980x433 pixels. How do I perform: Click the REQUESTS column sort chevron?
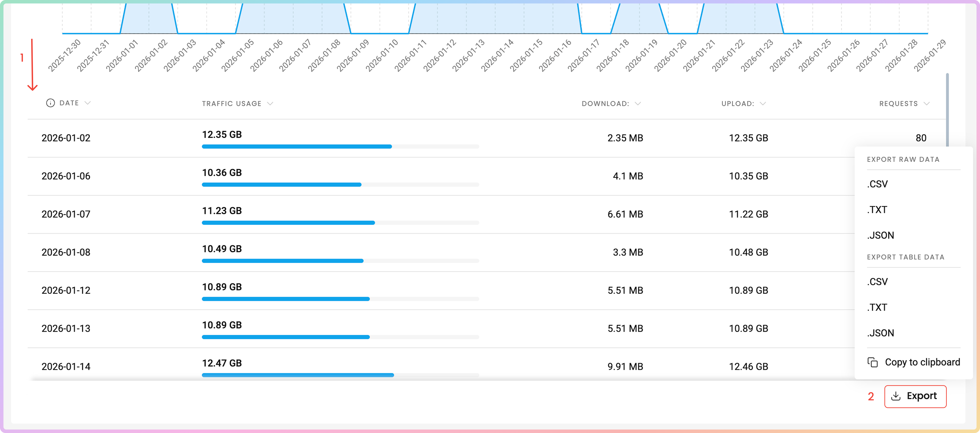point(927,104)
